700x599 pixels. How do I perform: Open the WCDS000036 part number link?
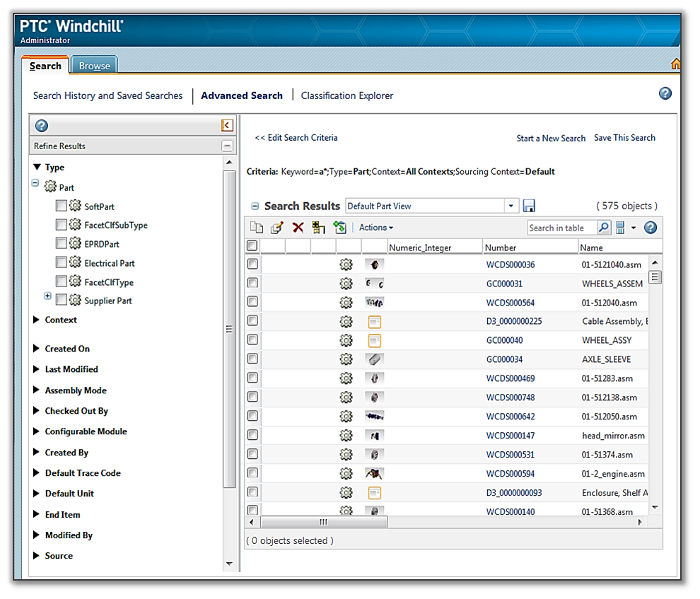511,264
